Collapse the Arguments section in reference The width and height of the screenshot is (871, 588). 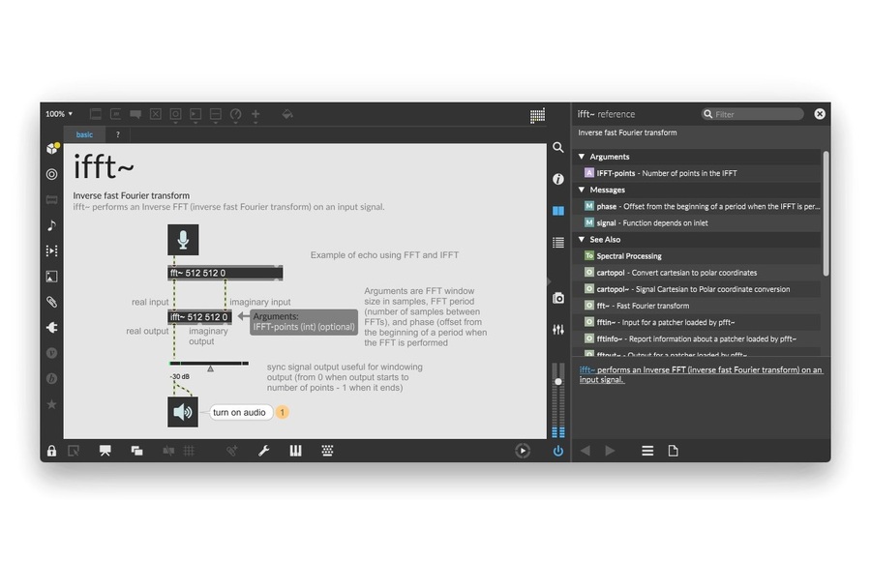coord(582,157)
